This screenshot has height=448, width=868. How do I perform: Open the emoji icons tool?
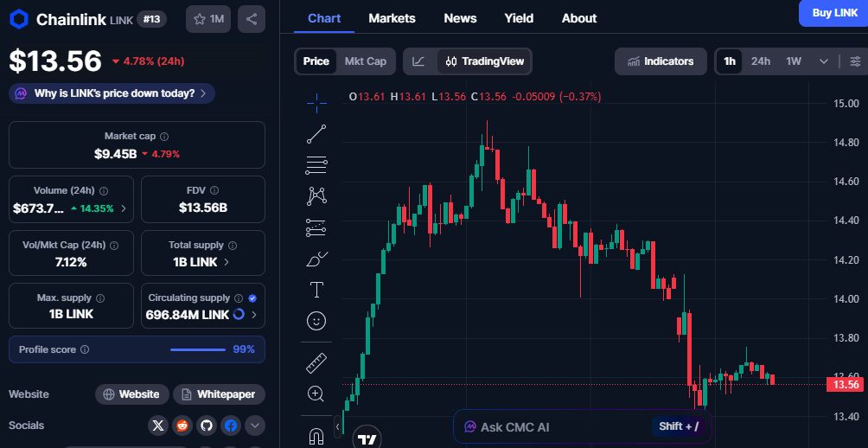tap(316, 321)
